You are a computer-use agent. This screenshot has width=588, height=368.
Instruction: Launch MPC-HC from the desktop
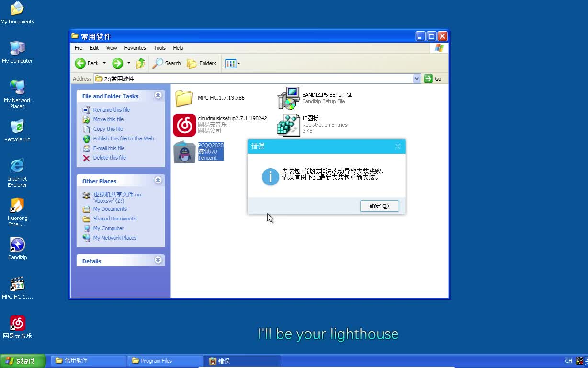click(17, 283)
